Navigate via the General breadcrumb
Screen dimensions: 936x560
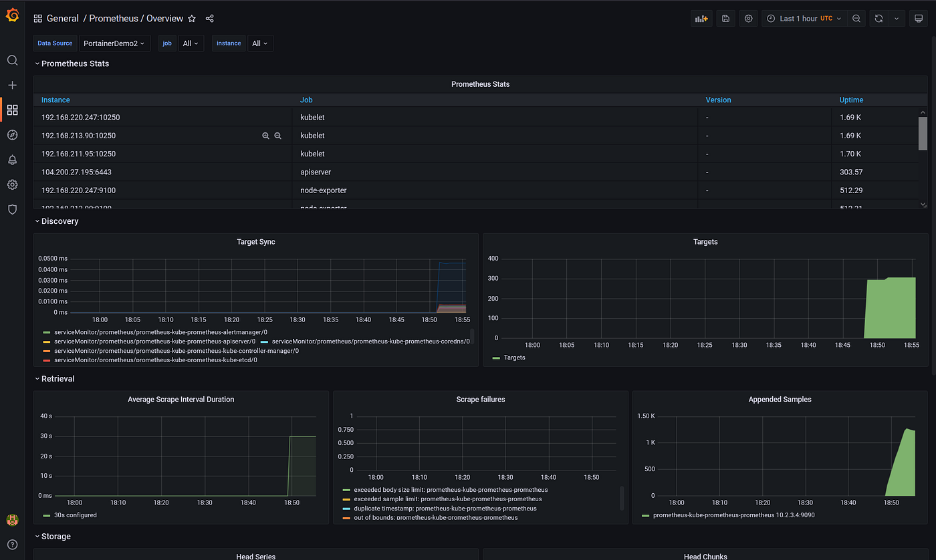[x=64, y=18]
